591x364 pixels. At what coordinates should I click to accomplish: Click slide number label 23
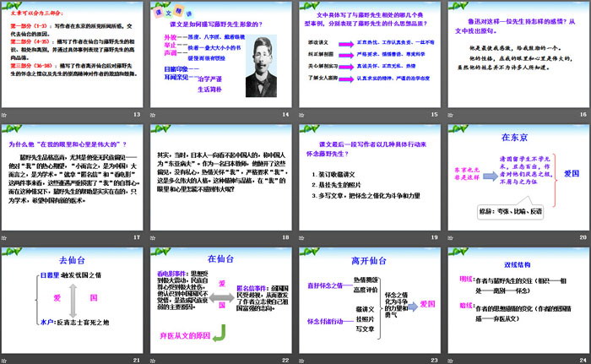434,361
